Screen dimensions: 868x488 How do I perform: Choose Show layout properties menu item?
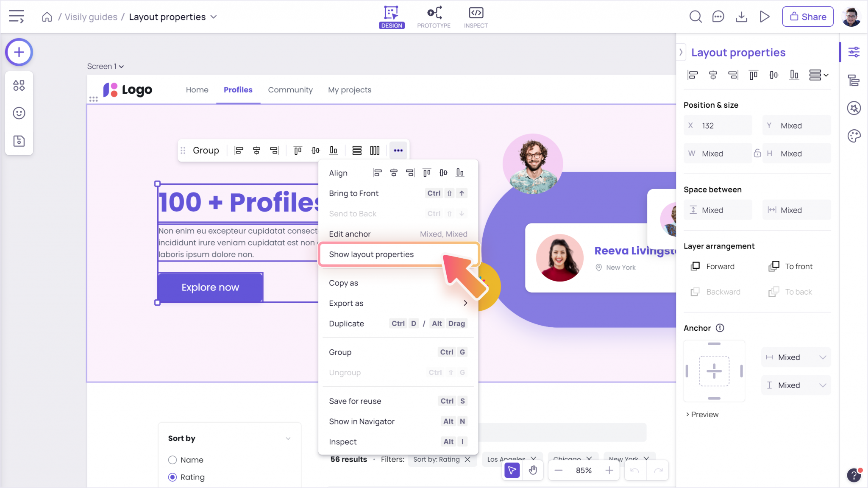click(371, 254)
